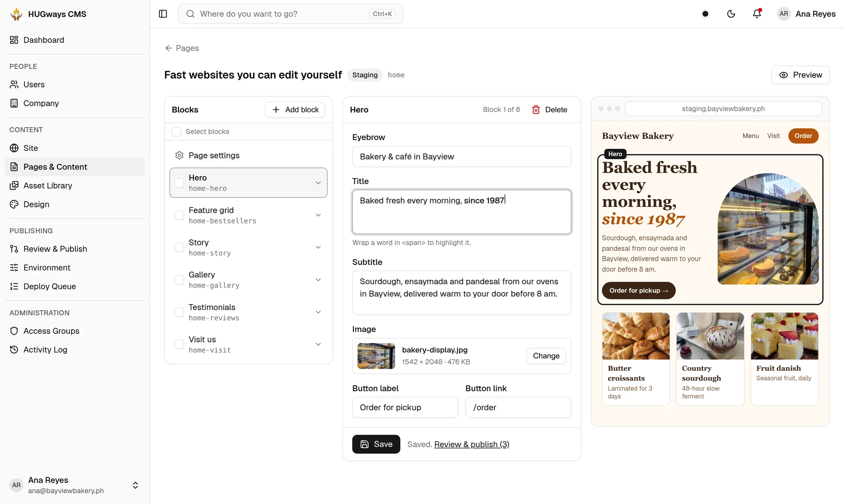Go to Users in sidebar
Viewport: 844px width, 504px height.
point(75,84)
